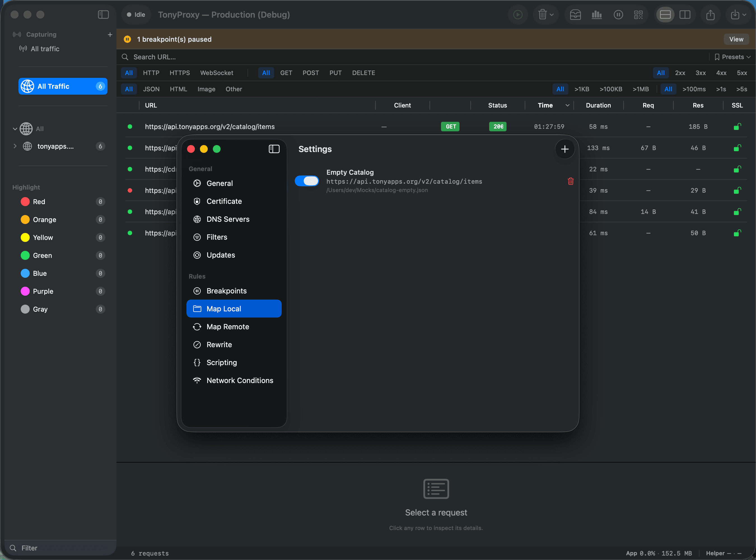
Task: Select the Gray highlight row
Action: click(63, 309)
